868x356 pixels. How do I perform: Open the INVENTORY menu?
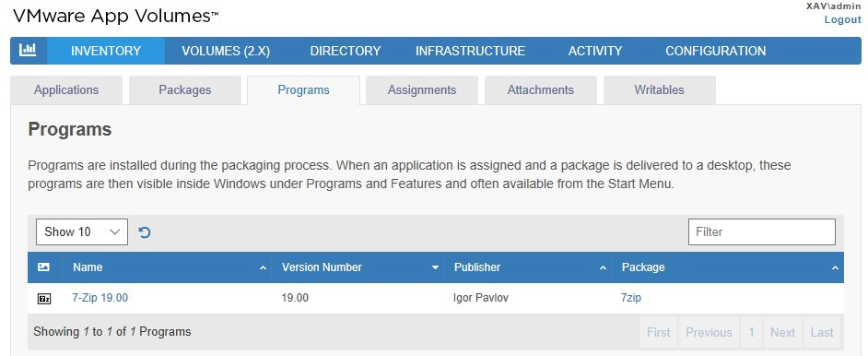pyautogui.click(x=106, y=51)
